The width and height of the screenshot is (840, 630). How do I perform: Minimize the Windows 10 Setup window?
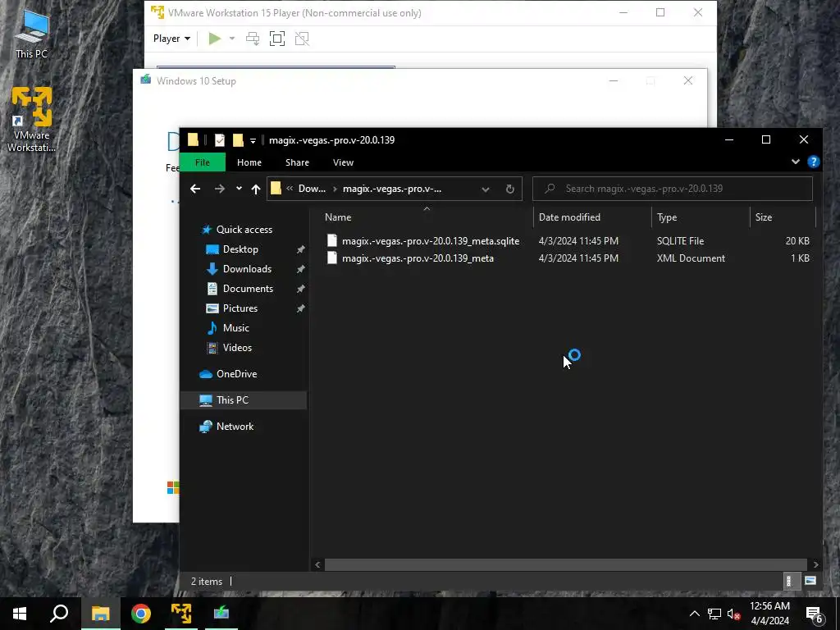614,81
